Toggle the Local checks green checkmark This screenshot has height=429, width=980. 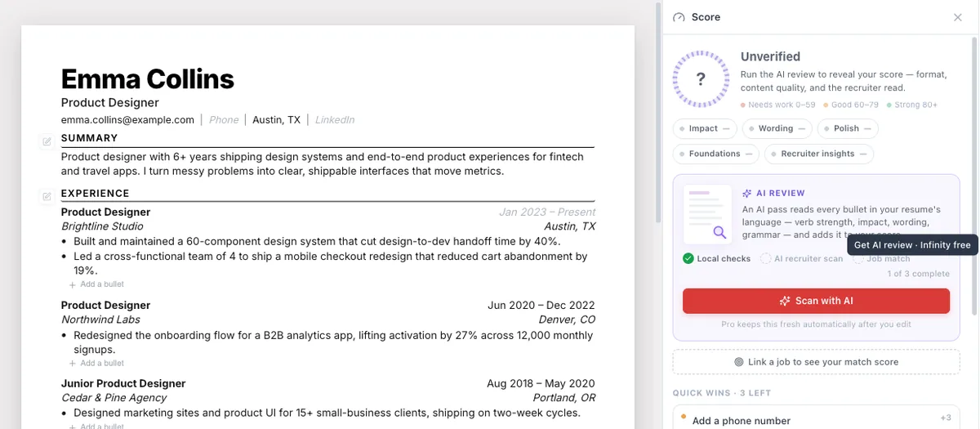click(688, 258)
